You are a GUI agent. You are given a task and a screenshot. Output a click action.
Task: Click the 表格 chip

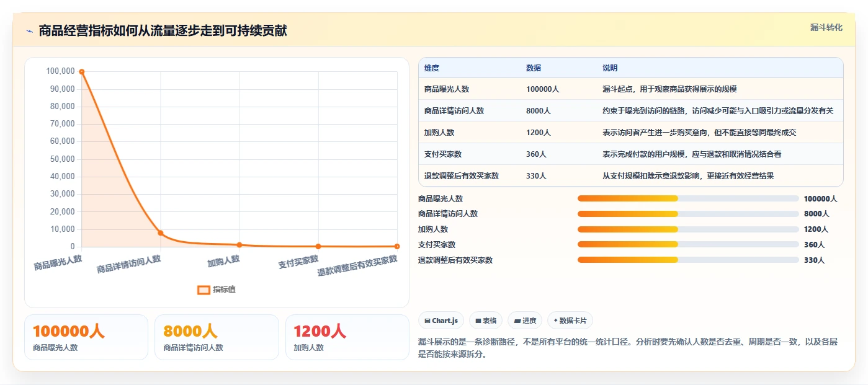[486, 321]
